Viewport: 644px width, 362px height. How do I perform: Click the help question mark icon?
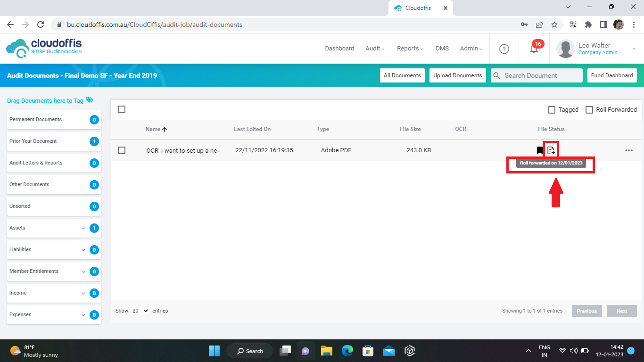point(504,49)
